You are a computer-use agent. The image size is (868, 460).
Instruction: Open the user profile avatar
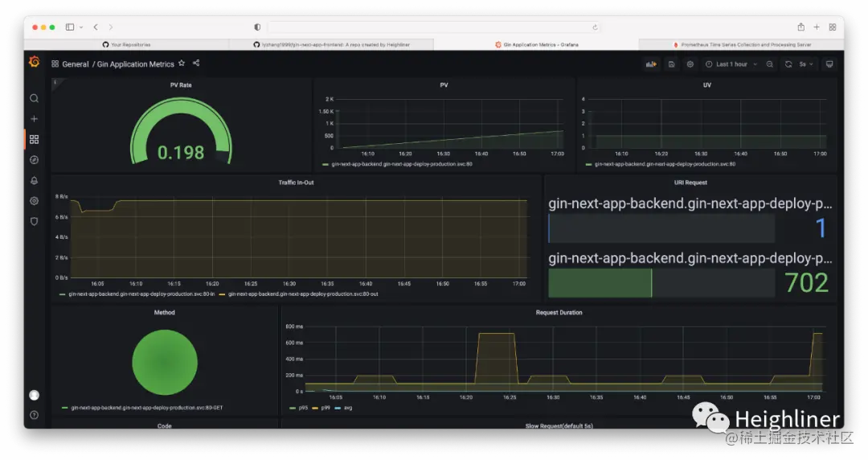point(35,395)
